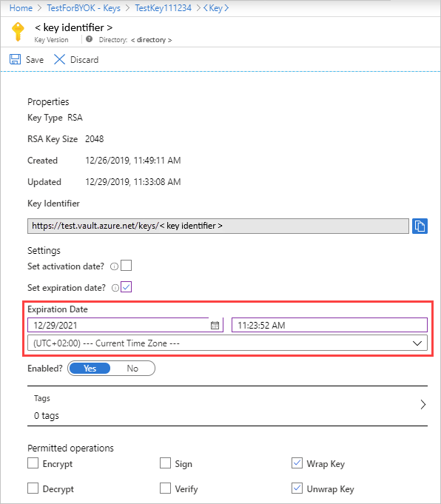
Task: Click the Save disk icon
Action: [x=15, y=59]
